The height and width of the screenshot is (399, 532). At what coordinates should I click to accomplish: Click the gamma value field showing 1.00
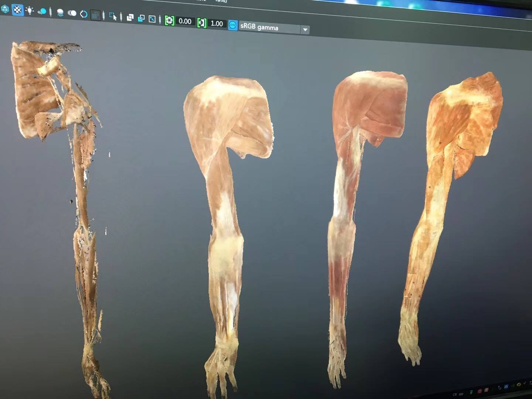[x=217, y=24]
